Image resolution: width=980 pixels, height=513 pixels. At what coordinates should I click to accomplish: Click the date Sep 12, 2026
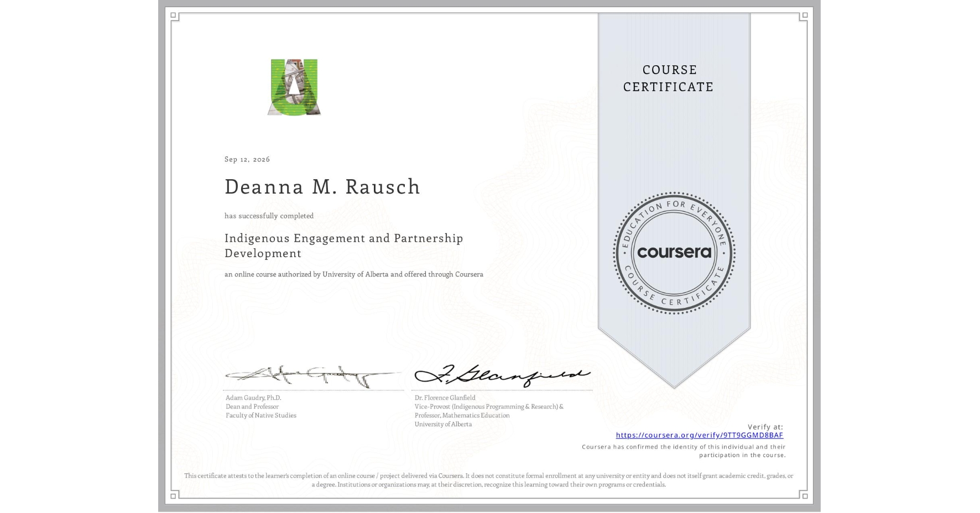pos(247,159)
